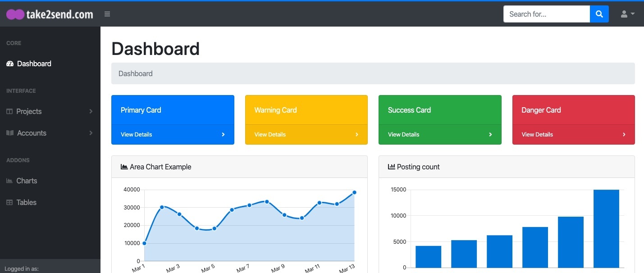Expand the Projects submenu chevron
This screenshot has width=644, height=273.
[x=91, y=111]
